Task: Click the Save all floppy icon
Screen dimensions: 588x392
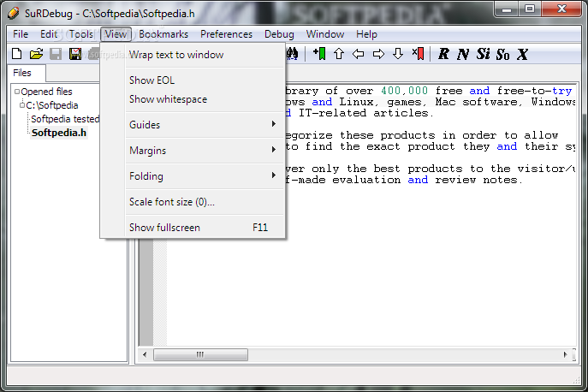Action: [x=75, y=54]
